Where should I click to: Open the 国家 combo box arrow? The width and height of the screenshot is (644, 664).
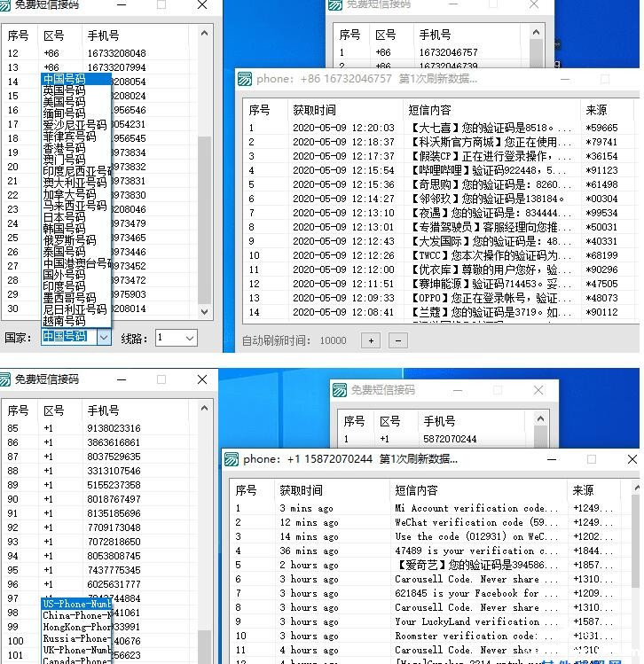[x=104, y=338]
